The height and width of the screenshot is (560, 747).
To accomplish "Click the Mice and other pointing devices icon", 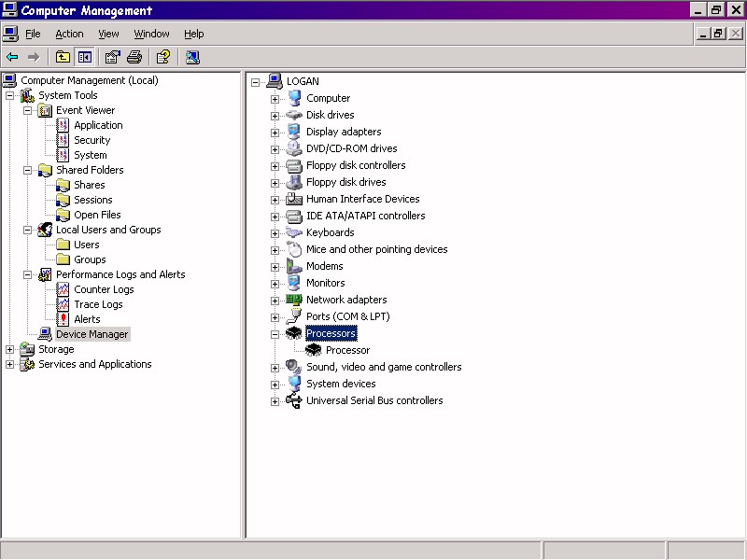I will click(294, 249).
